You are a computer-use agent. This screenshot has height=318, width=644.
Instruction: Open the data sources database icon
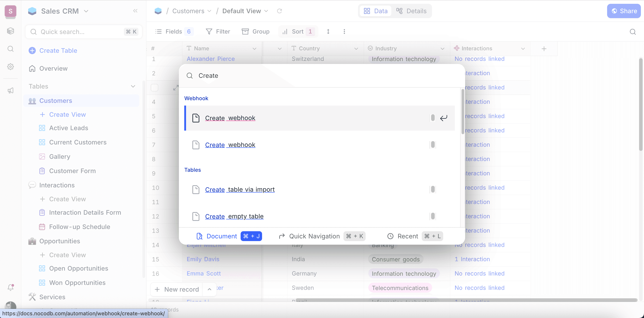pyautogui.click(x=11, y=31)
